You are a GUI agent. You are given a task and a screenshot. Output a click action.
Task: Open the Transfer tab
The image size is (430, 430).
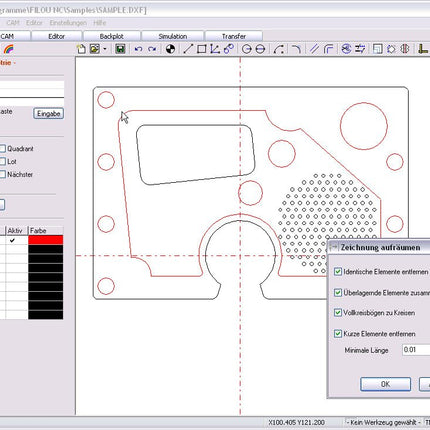[234, 36]
